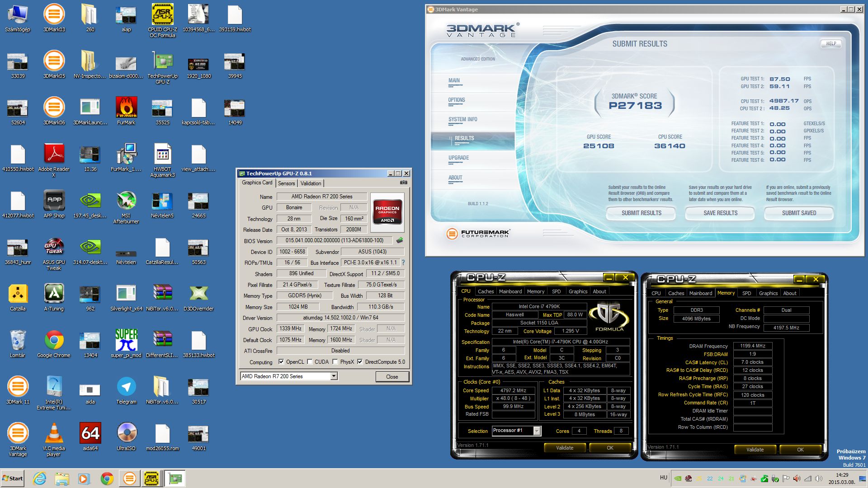The image size is (868, 488).
Task: Click the DRAM Frequency value field
Action: point(753,346)
